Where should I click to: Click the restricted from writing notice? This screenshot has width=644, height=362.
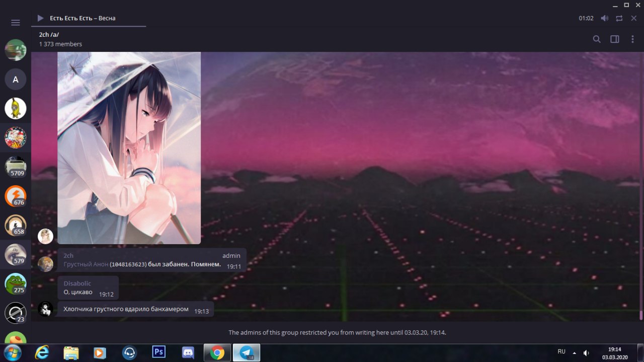(337, 332)
